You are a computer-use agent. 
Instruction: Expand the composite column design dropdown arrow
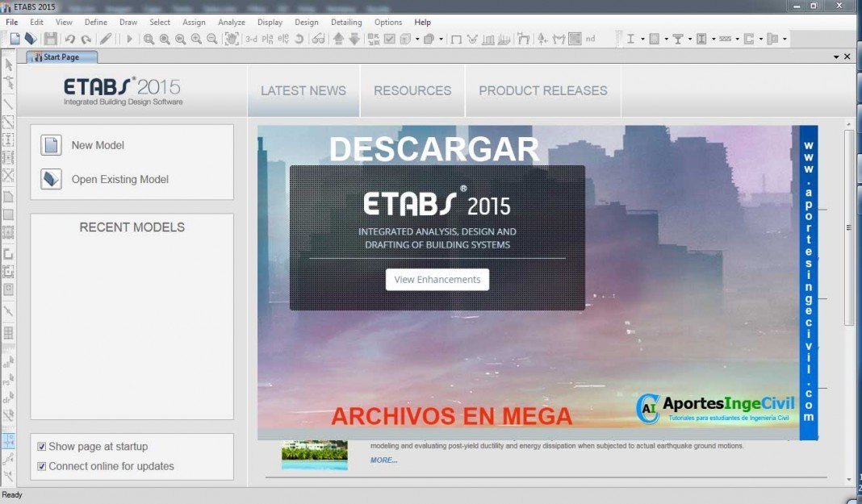[x=713, y=39]
